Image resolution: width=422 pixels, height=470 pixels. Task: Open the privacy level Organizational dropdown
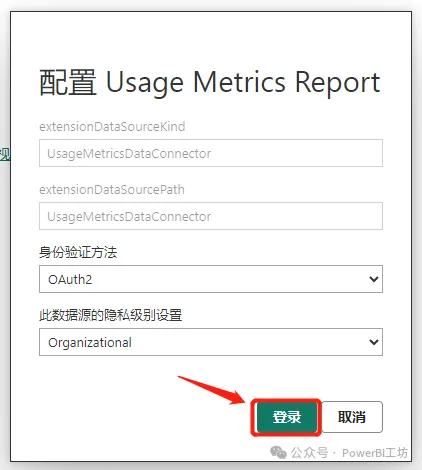(x=211, y=342)
